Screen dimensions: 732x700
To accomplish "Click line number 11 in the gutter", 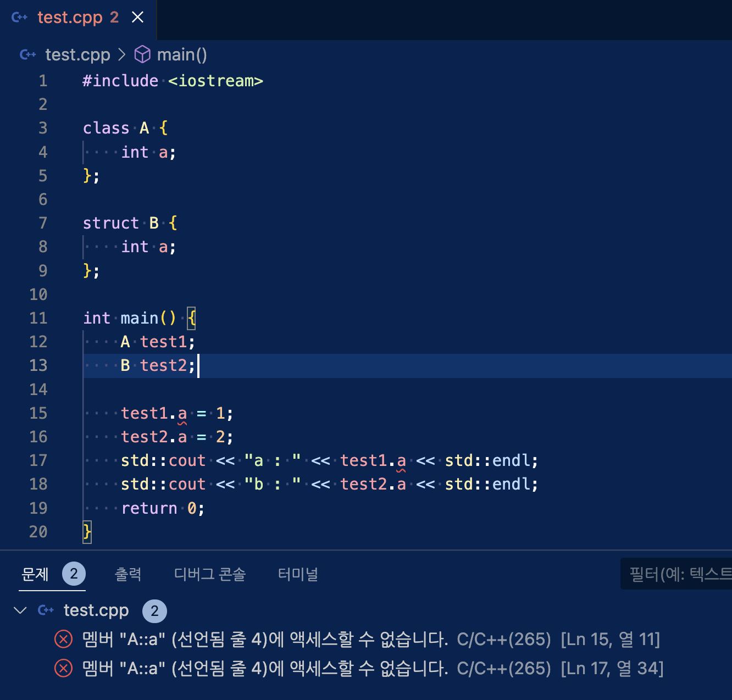I will tap(38, 319).
